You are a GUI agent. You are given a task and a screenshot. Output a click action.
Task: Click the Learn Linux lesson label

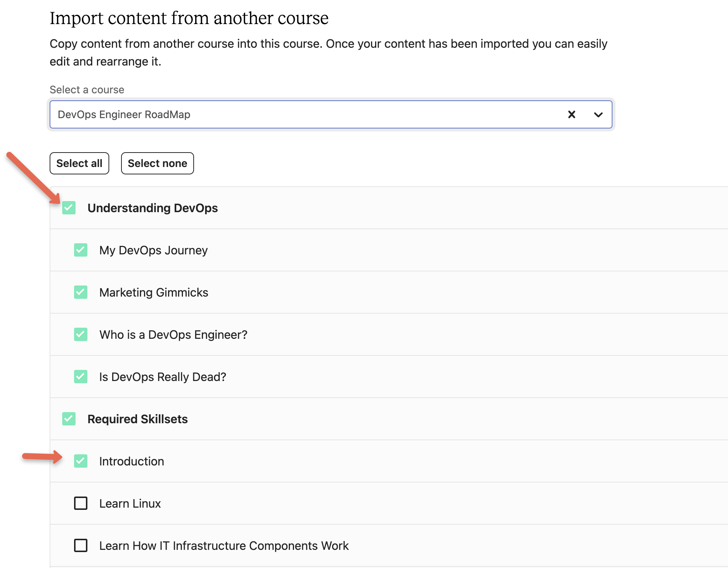130,503
